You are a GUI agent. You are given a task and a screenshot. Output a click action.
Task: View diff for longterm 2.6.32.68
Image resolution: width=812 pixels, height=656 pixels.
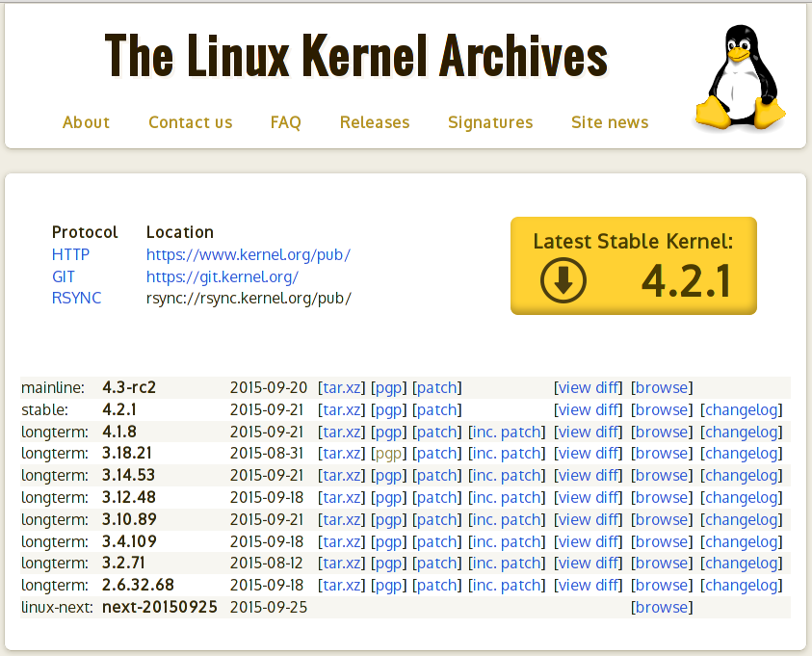tap(588, 585)
